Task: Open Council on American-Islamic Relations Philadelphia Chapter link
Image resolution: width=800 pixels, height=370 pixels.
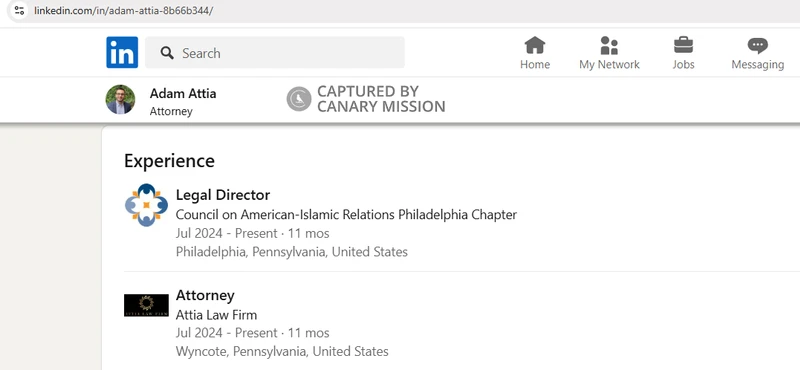Action: pos(346,214)
